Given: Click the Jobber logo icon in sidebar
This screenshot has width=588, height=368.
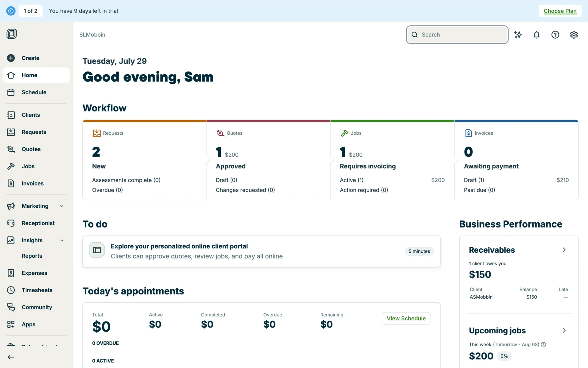Looking at the screenshot, I should click(x=12, y=34).
